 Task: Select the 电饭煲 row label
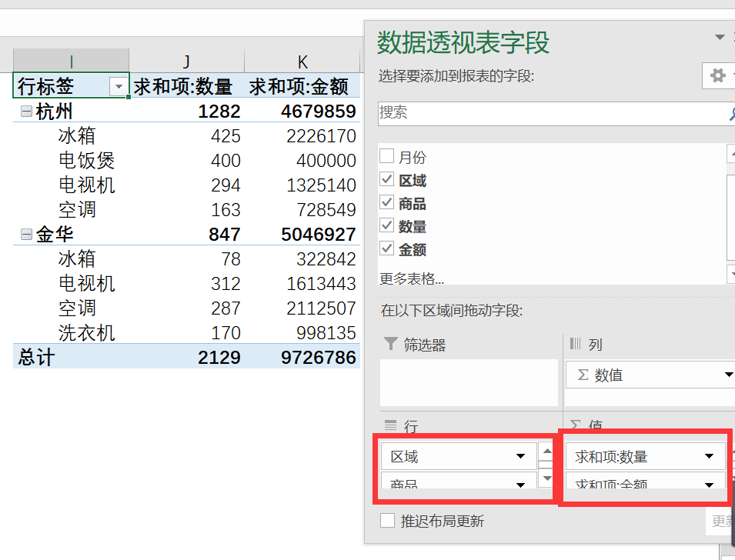point(87,160)
